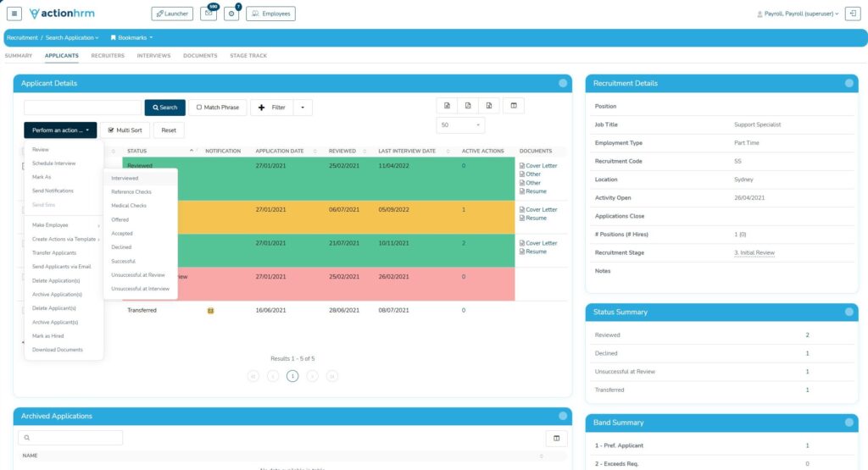Click the first export file icon in Applicant Details
Screen dimensions: 868x470
point(447,106)
